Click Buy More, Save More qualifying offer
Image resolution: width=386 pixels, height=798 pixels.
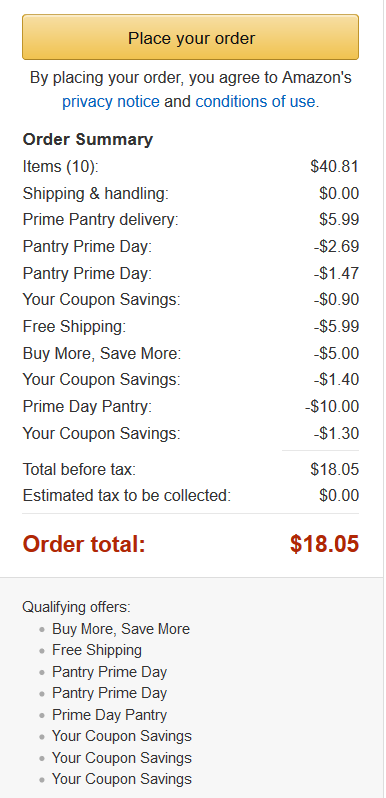pos(121,629)
